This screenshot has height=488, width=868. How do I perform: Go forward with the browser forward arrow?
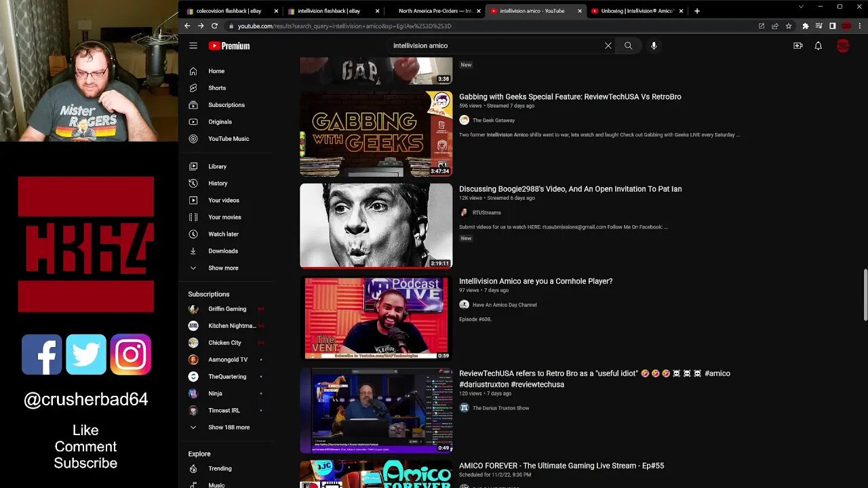point(201,26)
